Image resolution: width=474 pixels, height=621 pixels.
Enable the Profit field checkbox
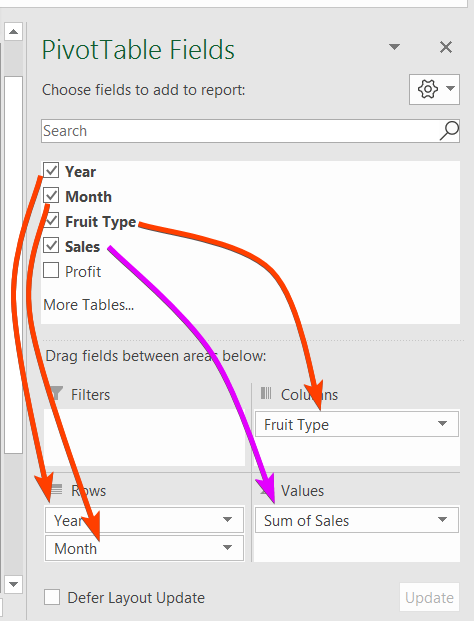[51, 270]
